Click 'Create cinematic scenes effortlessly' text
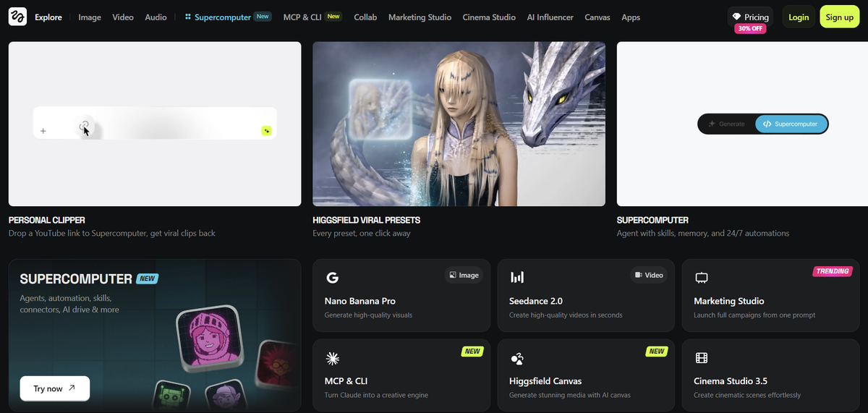Viewport: 868px width, 413px height. click(747, 395)
